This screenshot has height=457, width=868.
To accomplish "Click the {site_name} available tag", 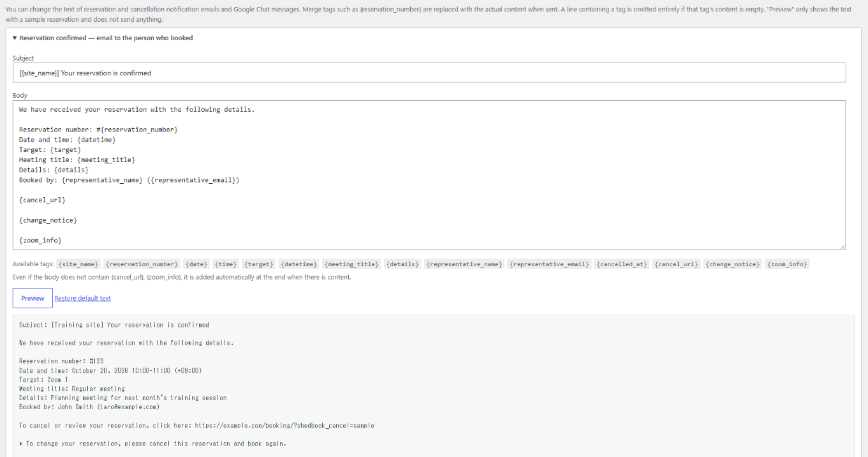I will pos(78,264).
